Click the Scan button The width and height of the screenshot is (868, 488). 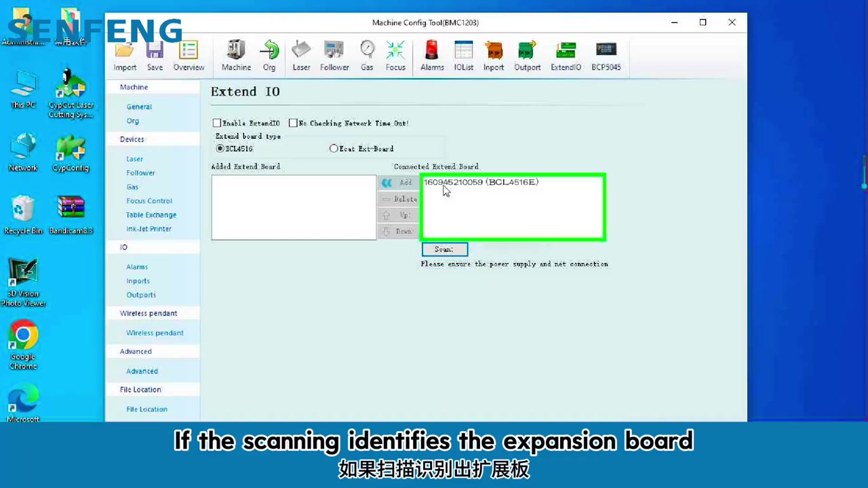point(444,249)
